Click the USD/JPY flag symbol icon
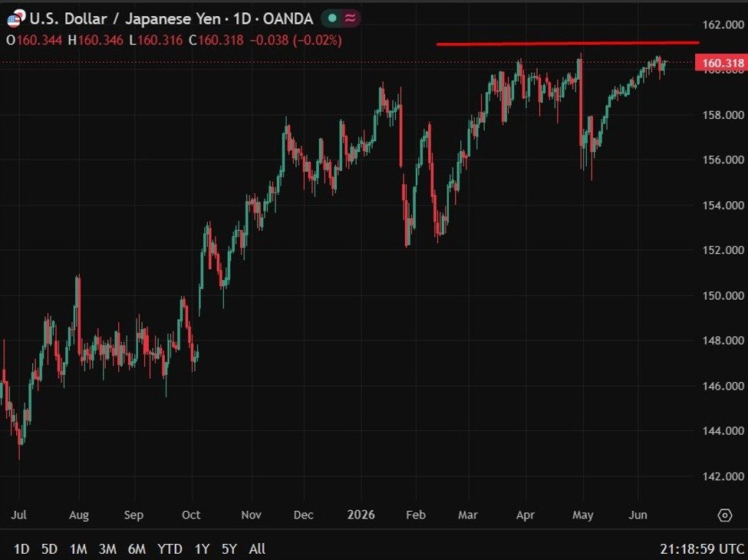The width and height of the screenshot is (748, 560). [15, 19]
